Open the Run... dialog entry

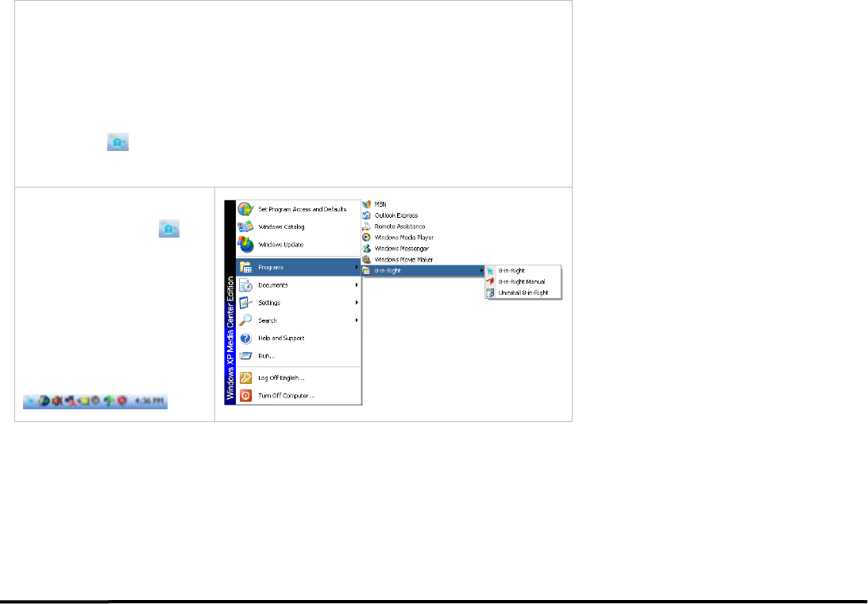pyautogui.click(x=299, y=356)
